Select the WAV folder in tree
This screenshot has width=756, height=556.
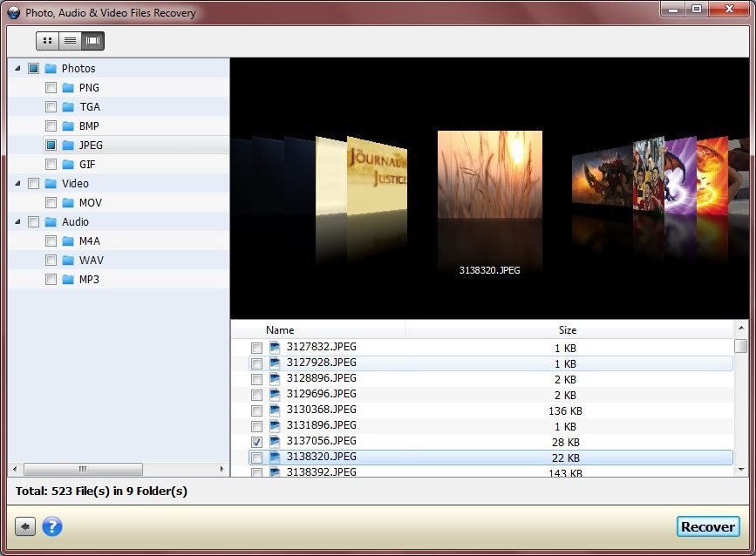(91, 261)
